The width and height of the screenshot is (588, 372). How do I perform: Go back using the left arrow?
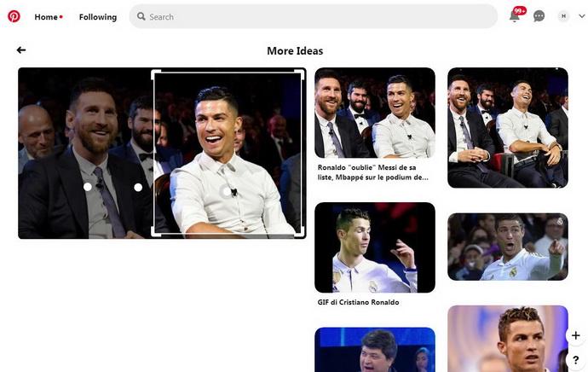[21, 50]
